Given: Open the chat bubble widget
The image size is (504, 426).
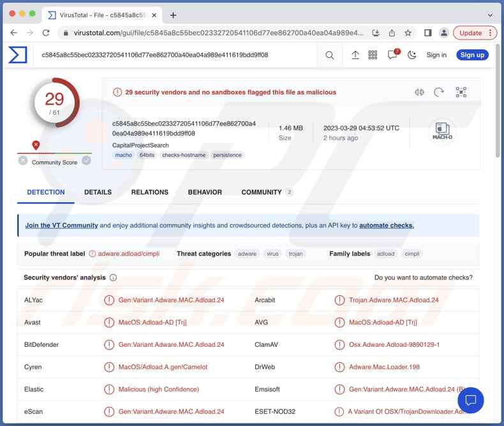Looking at the screenshot, I should [471, 400].
